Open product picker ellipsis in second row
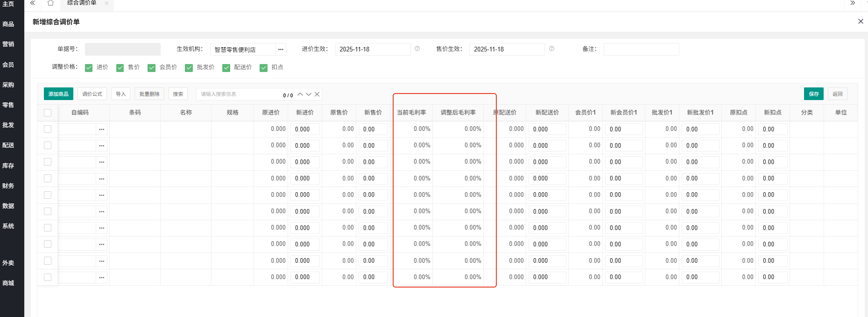Image resolution: width=868 pixels, height=317 pixels. point(102,146)
